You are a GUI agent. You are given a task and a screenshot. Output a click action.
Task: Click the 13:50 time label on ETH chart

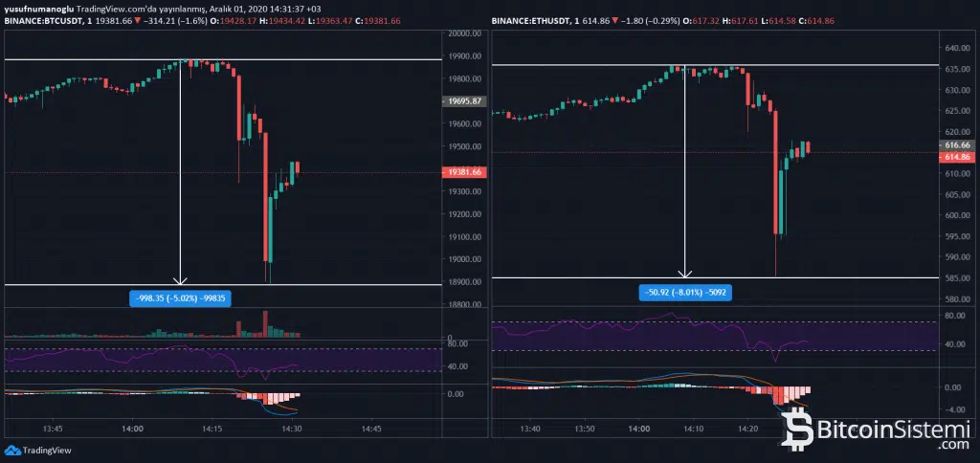point(585,429)
